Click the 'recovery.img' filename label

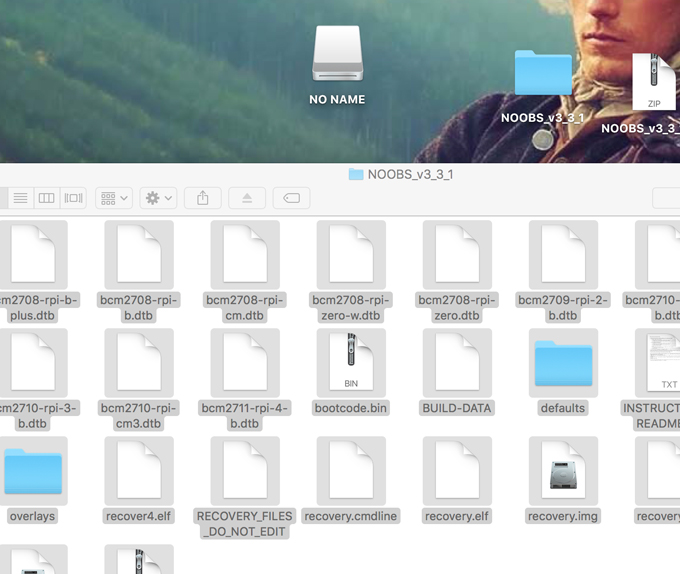[x=563, y=516]
